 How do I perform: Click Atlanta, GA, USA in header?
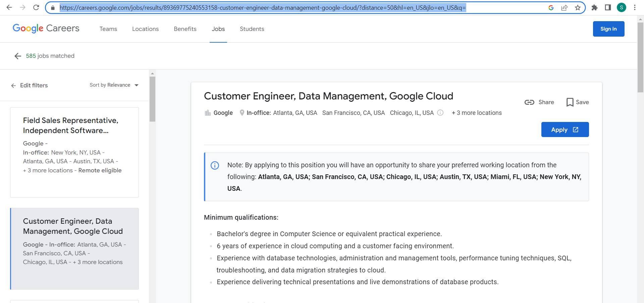click(x=295, y=113)
